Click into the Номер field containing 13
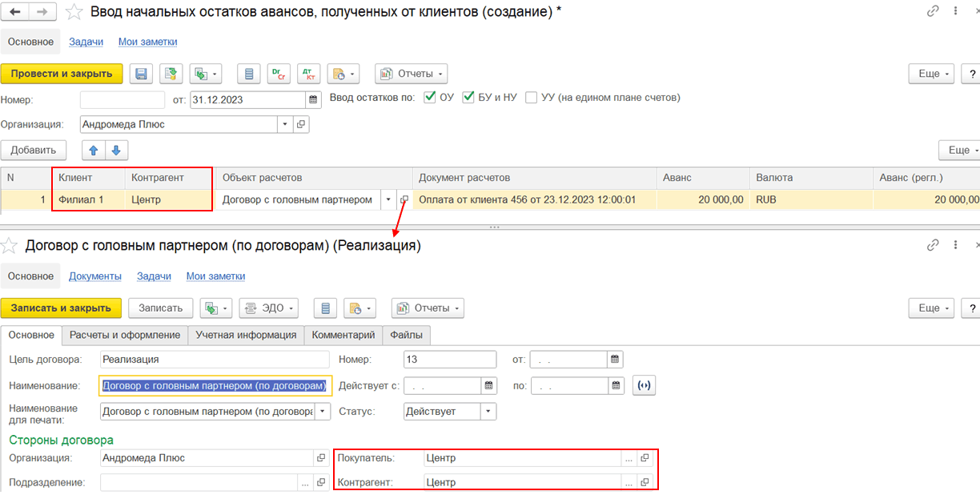Screen dimensions: 980x495 pos(449,360)
